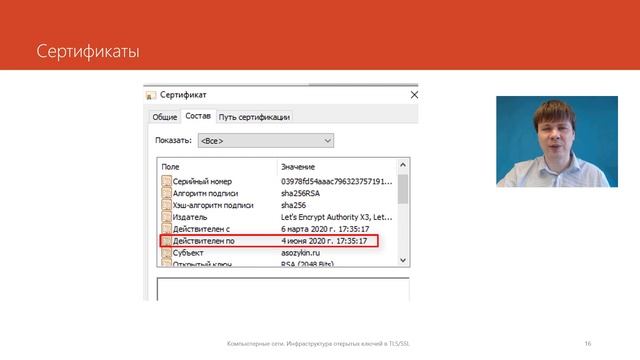Click the icon beside Субъект
This screenshot has width=640, height=360.
click(x=166, y=253)
